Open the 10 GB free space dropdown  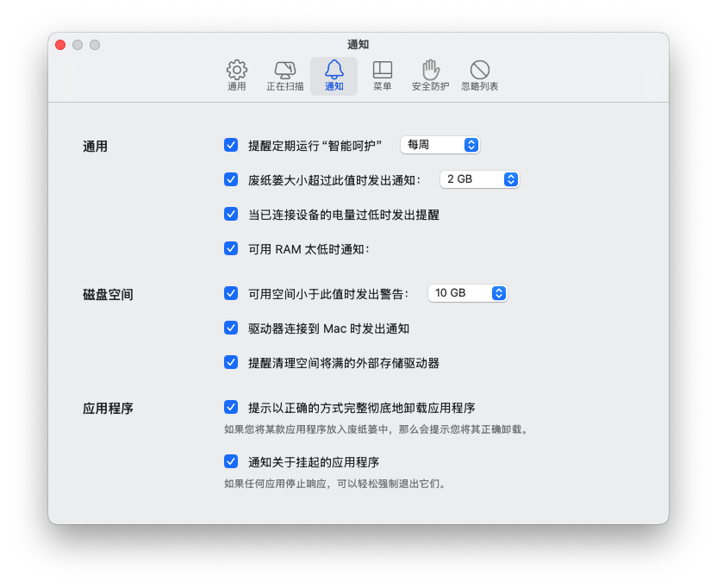[467, 293]
